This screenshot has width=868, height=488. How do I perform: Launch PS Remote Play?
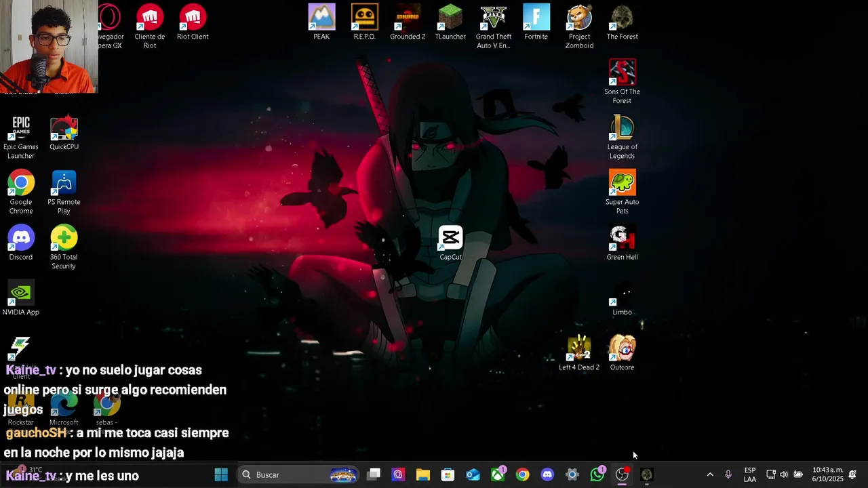64,192
